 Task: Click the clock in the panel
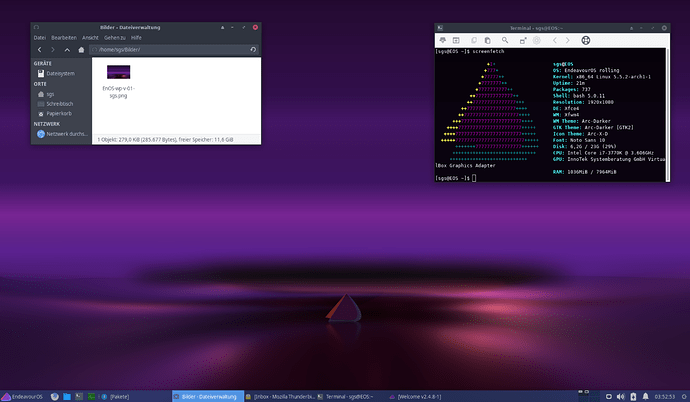click(x=663, y=396)
